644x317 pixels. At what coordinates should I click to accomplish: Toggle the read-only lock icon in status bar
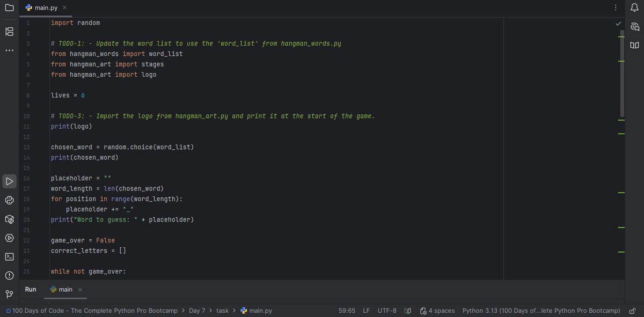click(633, 311)
